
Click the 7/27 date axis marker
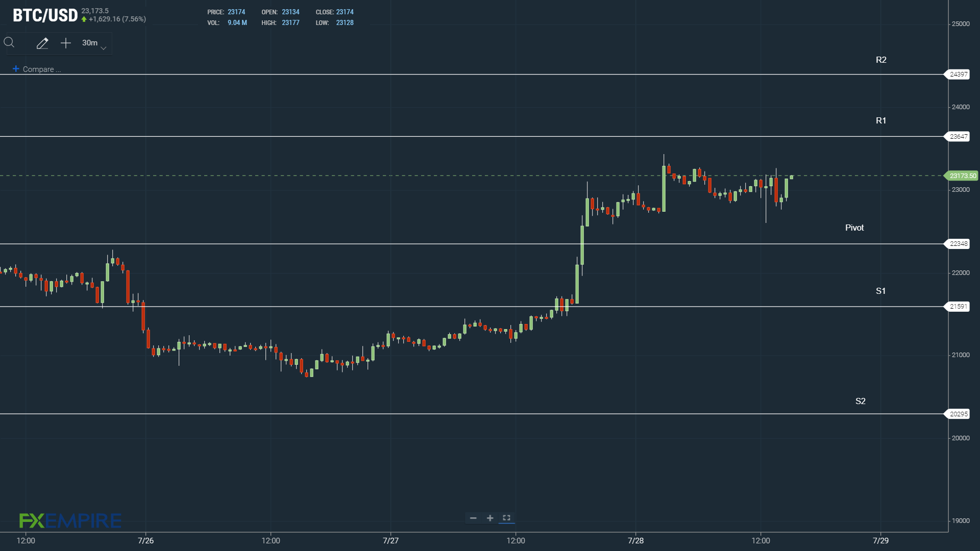point(390,541)
